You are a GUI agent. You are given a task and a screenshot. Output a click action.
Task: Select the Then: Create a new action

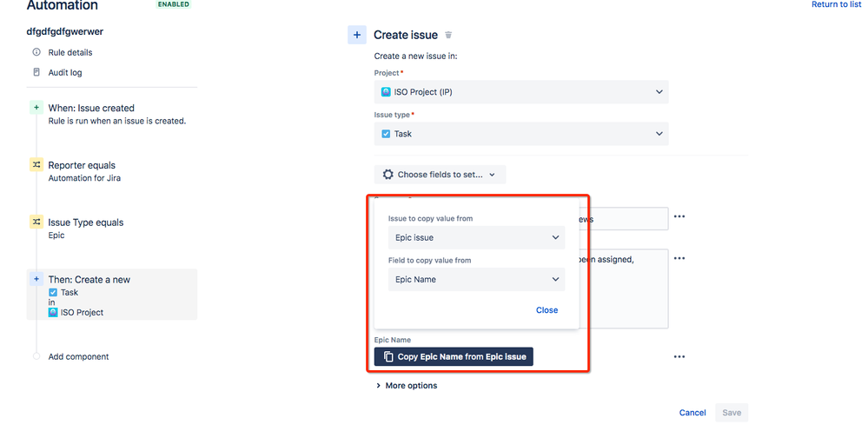[x=112, y=295]
